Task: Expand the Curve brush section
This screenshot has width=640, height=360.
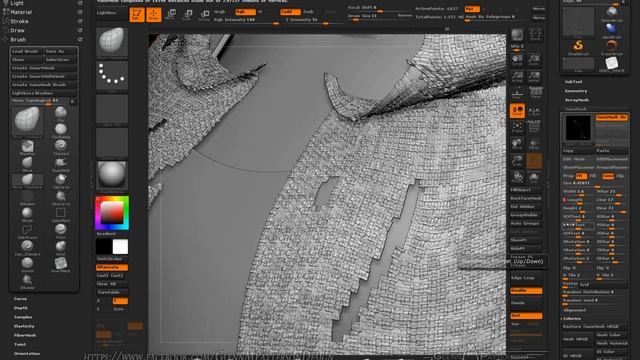Action: click(20, 299)
